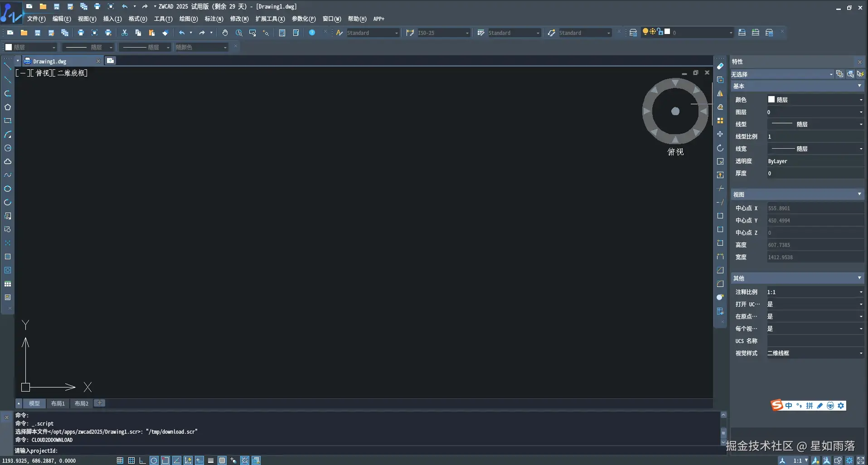The height and width of the screenshot is (465, 868).
Task: Click the ZWCAD application logo button
Action: click(11, 12)
